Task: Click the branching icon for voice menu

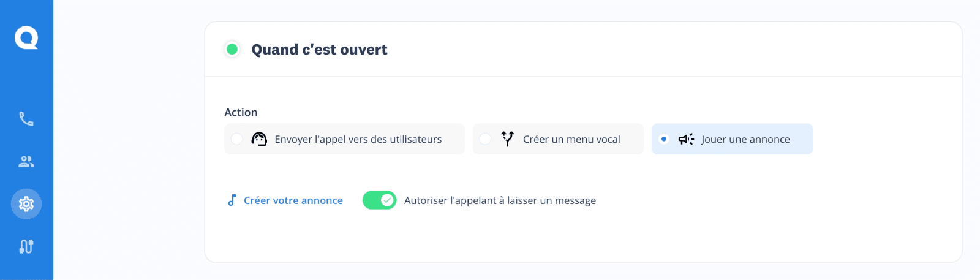Action: 508,139
